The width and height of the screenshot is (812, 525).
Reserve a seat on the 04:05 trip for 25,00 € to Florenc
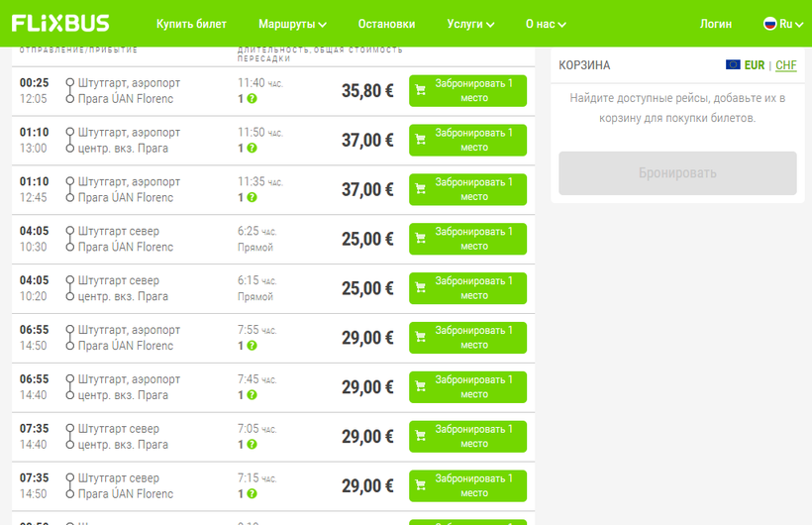467,239
